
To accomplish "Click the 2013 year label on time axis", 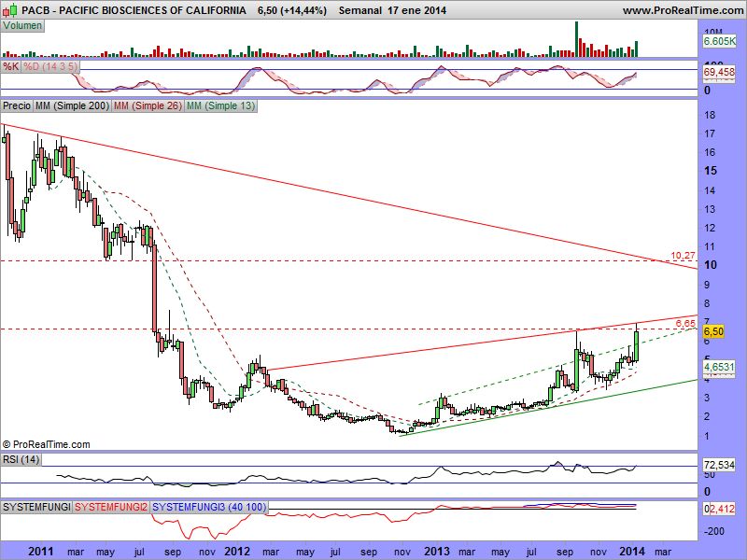I will [x=436, y=552].
